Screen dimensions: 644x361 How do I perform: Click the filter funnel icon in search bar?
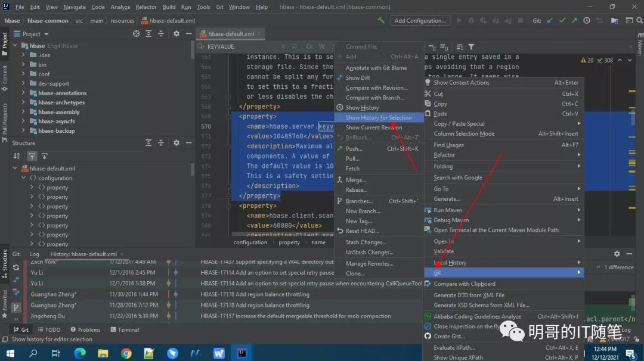point(471,47)
